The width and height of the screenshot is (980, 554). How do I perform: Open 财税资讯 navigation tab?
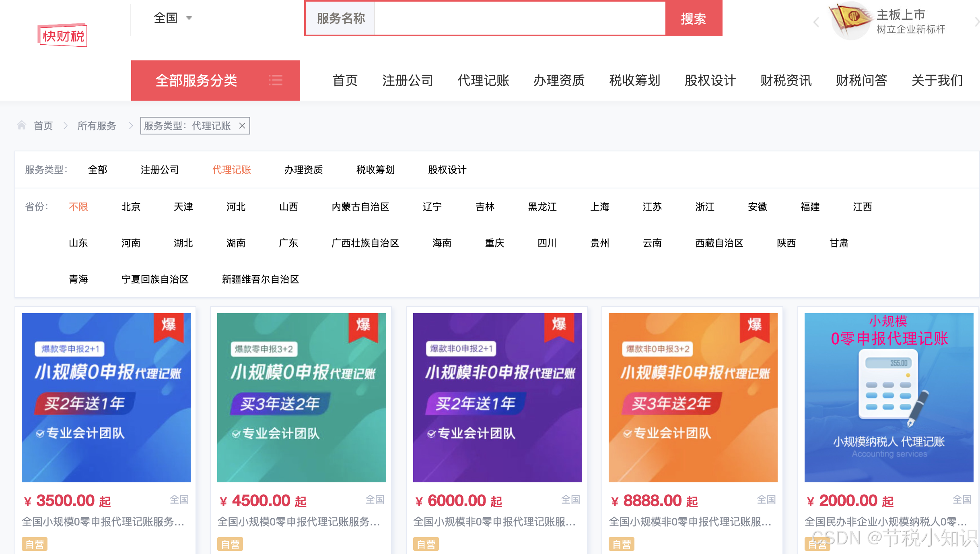(786, 80)
